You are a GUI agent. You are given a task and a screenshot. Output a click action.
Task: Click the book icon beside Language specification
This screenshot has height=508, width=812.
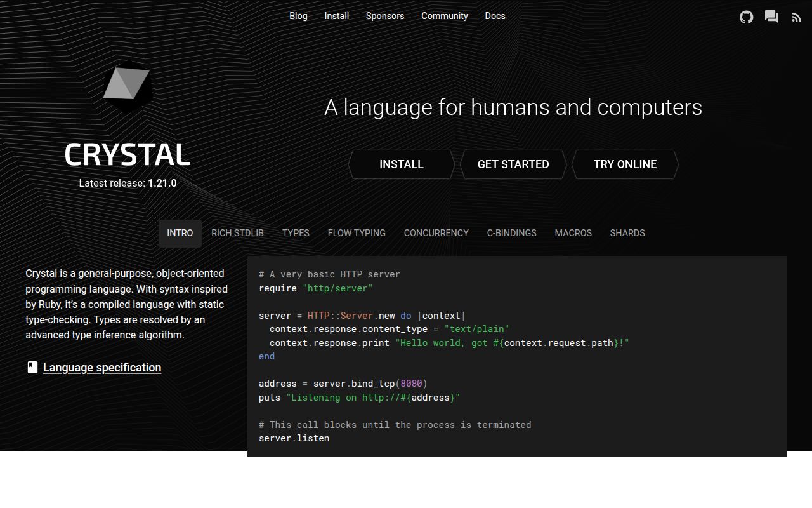(32, 368)
